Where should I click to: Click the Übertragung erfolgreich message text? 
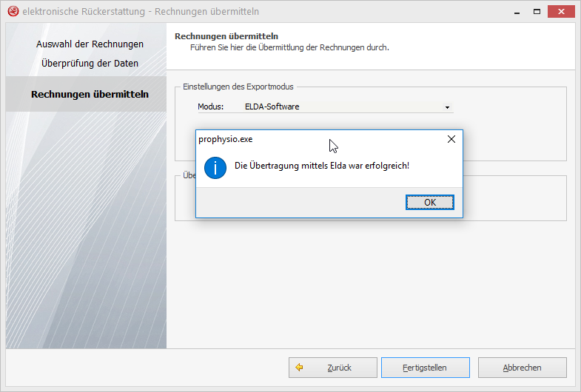click(x=321, y=166)
